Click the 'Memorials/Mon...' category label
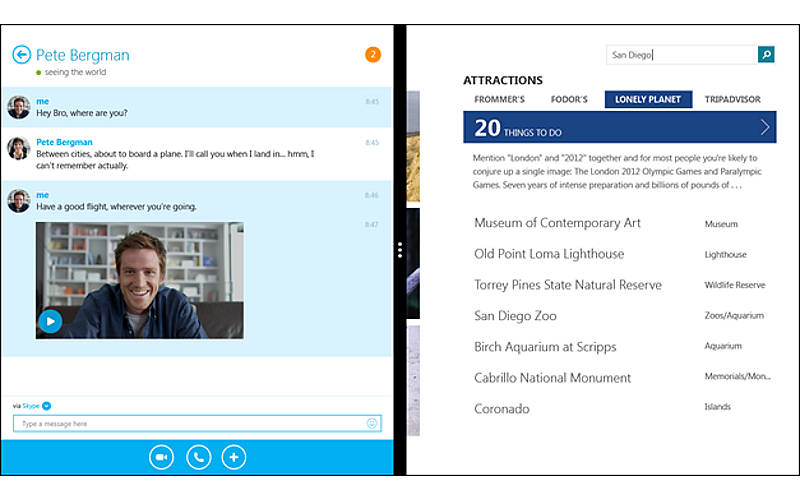The width and height of the screenshot is (800, 500). pos(738,376)
